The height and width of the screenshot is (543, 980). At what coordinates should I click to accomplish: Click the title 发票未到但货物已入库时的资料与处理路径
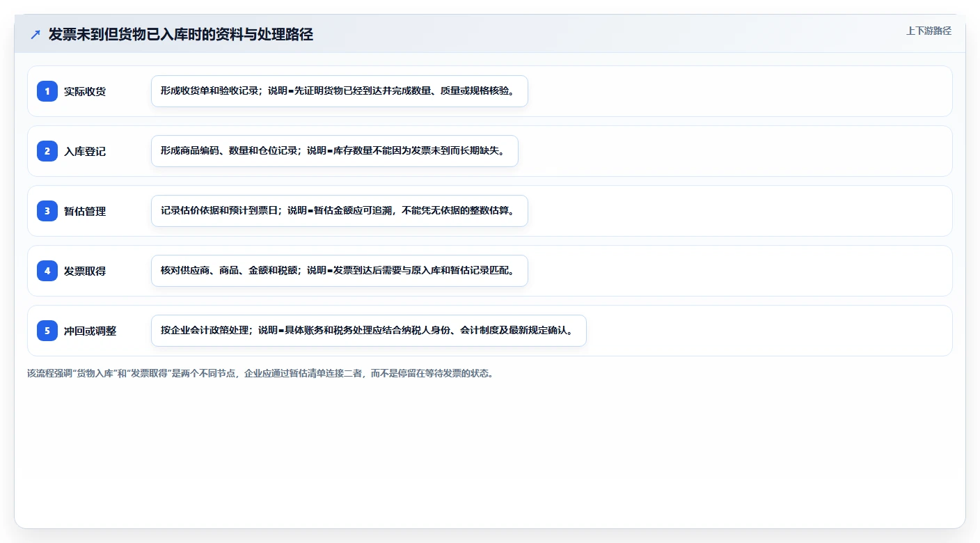pos(181,34)
